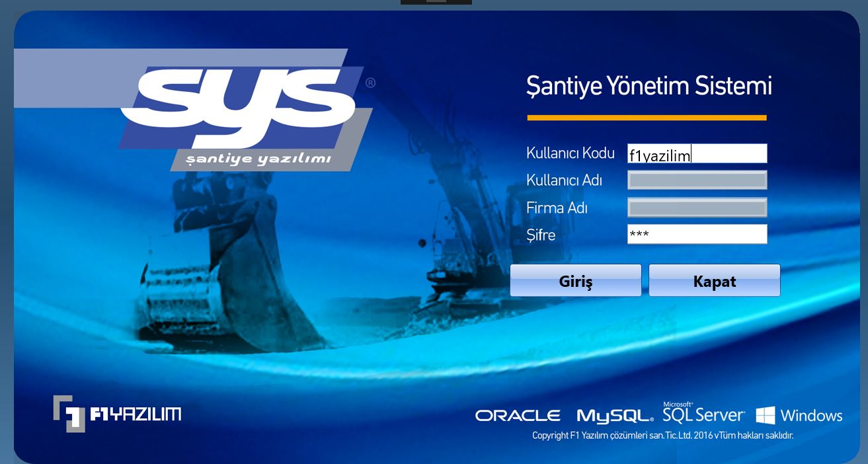
Task: Click the greyed Firma Adı field
Action: [x=697, y=208]
